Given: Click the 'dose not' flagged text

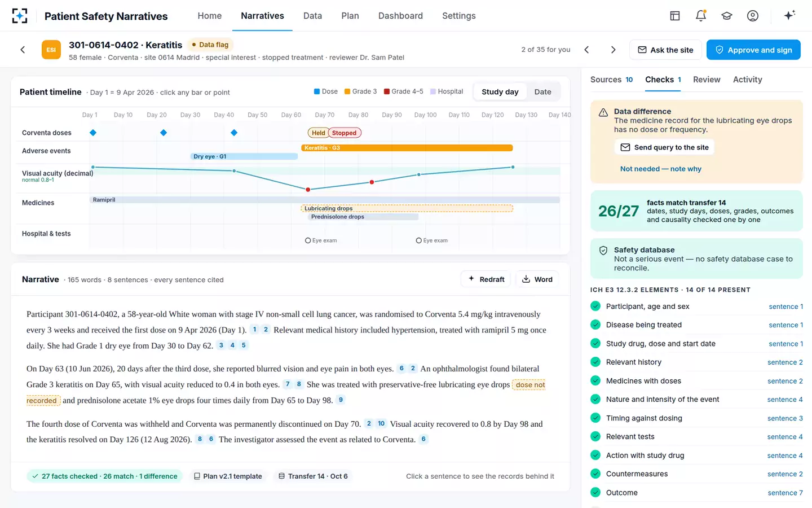Looking at the screenshot, I should pyautogui.click(x=529, y=385).
